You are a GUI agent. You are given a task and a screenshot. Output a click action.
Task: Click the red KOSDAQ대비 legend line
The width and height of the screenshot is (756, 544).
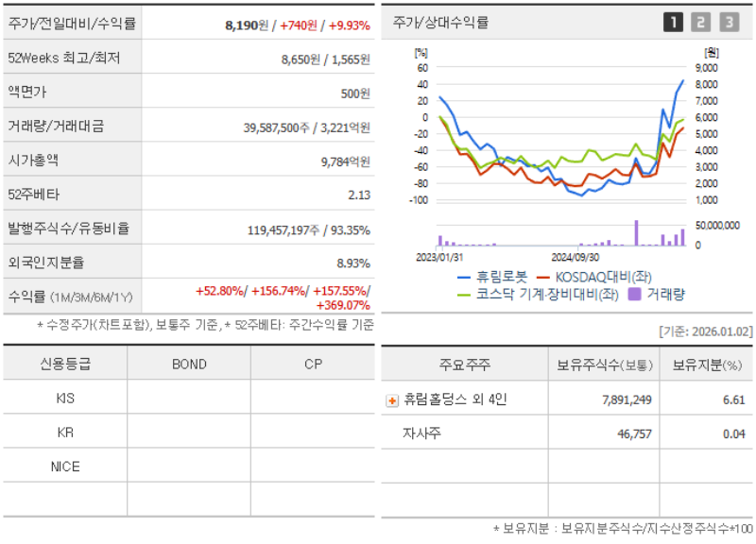click(x=542, y=278)
